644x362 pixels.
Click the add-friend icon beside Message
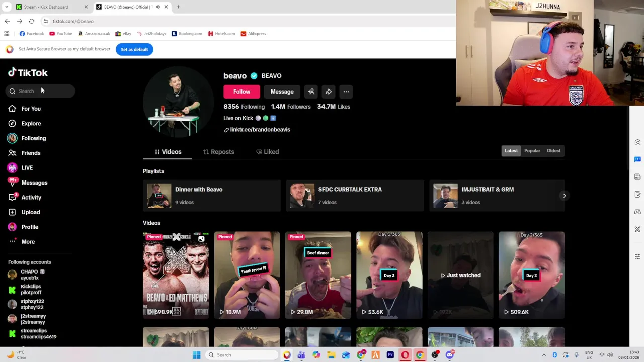click(311, 92)
